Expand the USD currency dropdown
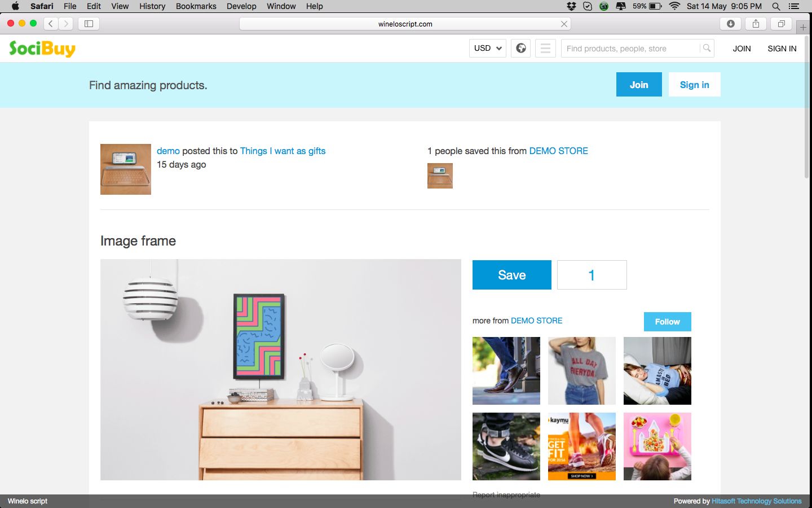 (488, 49)
